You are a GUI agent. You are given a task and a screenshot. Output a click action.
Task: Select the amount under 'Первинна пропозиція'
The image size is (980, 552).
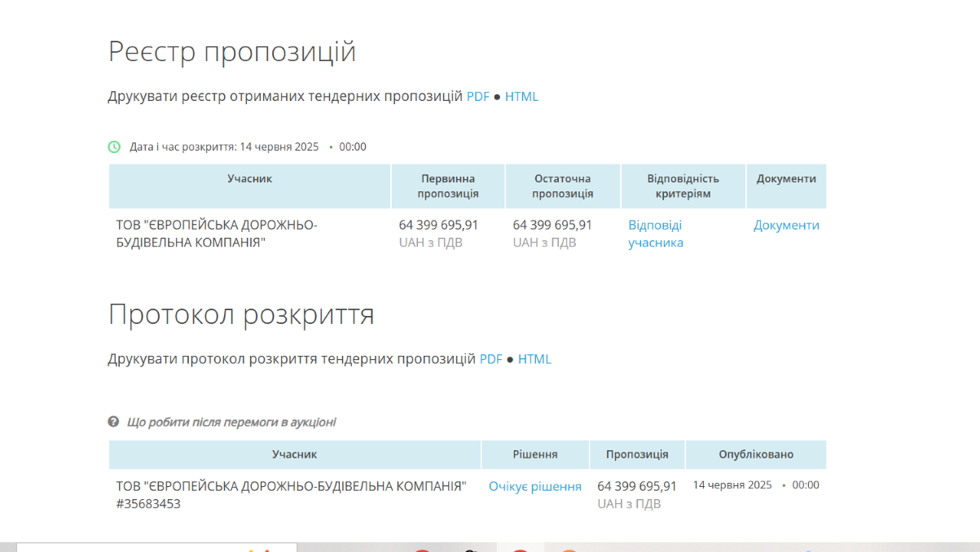click(439, 226)
